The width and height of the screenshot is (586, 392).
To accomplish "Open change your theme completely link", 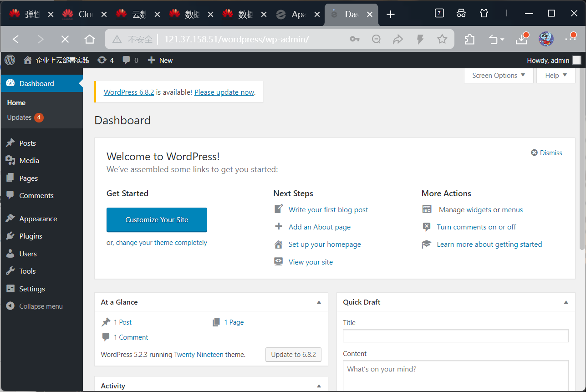I will (161, 243).
